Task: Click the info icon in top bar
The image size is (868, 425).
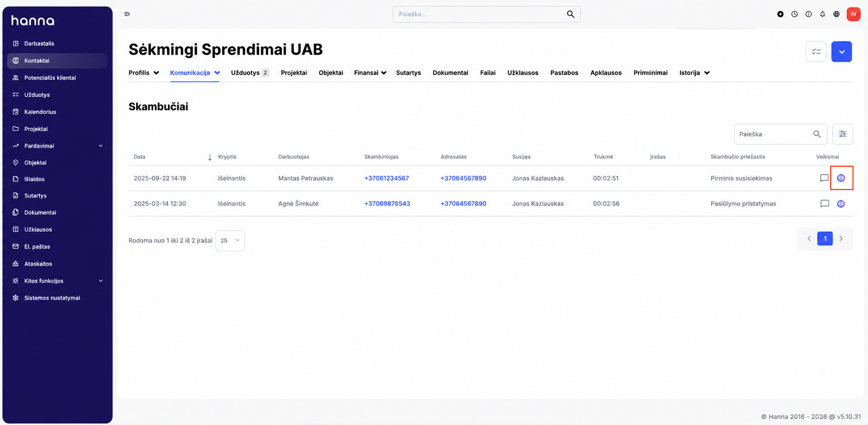Action: click(x=808, y=14)
